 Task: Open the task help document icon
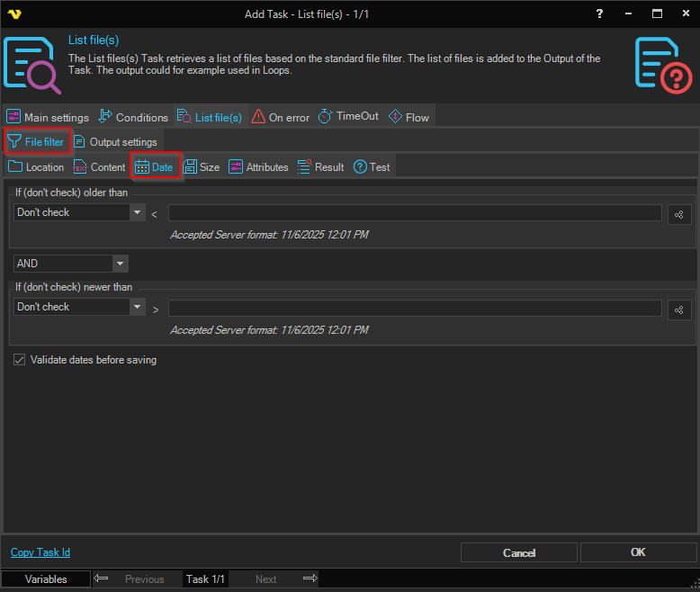(x=663, y=65)
